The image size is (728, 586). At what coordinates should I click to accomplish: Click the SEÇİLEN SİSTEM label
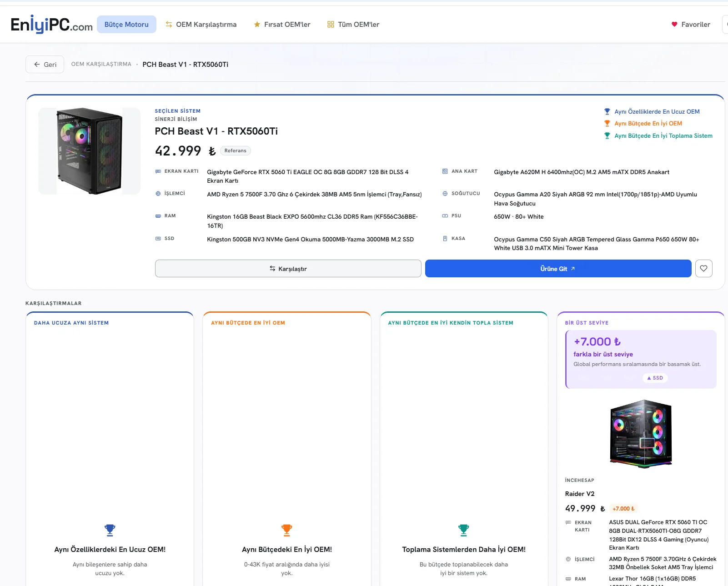(178, 111)
